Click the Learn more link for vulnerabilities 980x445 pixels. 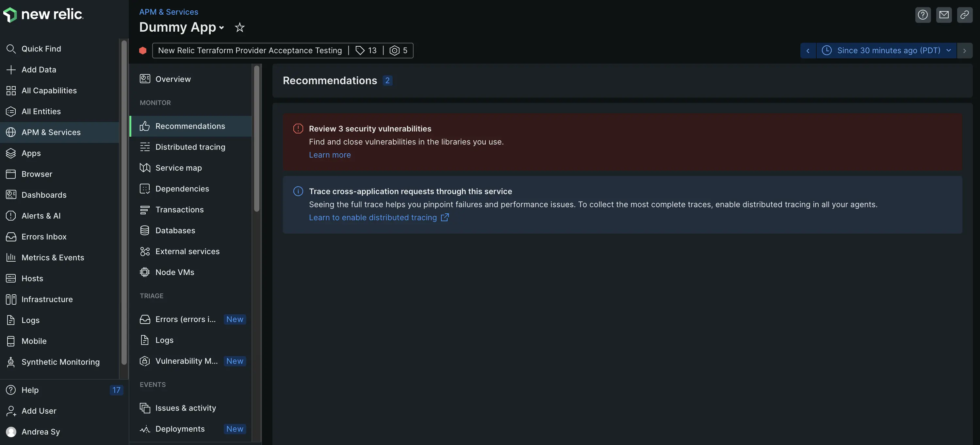tap(330, 155)
